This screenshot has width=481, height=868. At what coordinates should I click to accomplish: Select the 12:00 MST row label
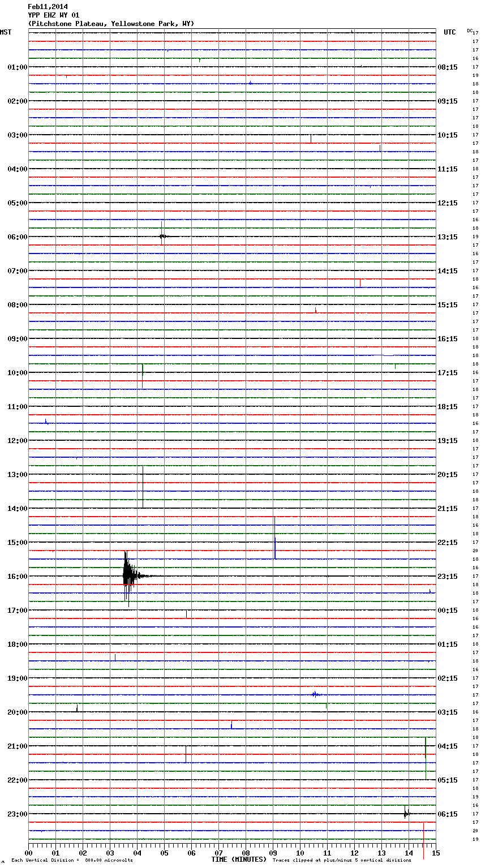(17, 441)
